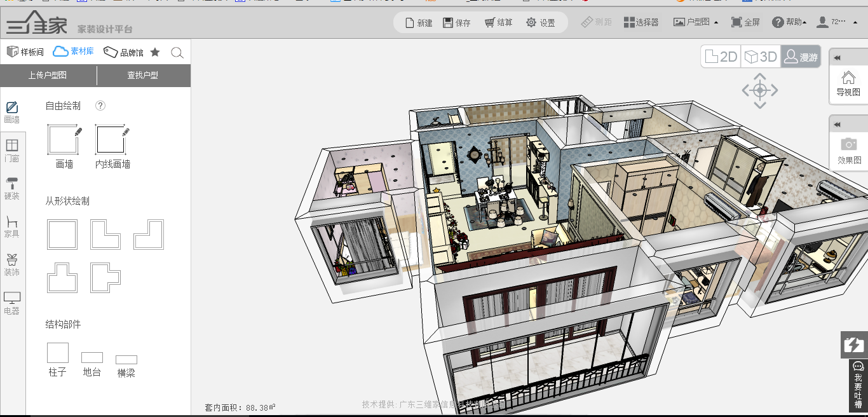Open 自由绘制 help question mark
Viewport: 868px width, 417px height.
(100, 106)
